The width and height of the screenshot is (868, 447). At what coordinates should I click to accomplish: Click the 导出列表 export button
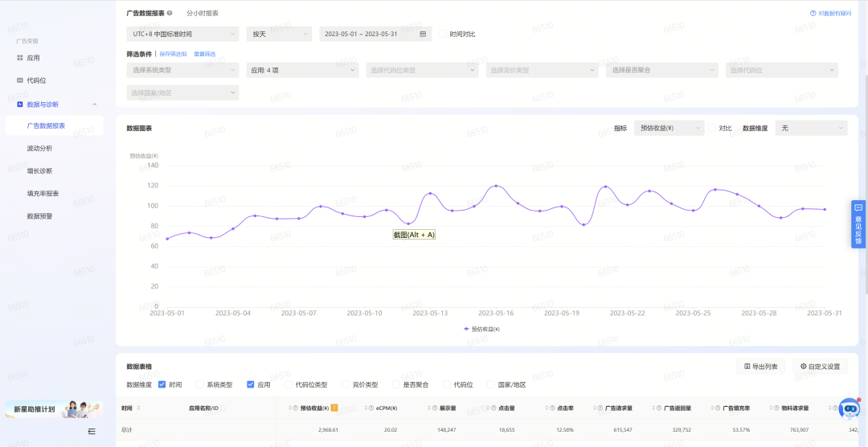[760, 367]
